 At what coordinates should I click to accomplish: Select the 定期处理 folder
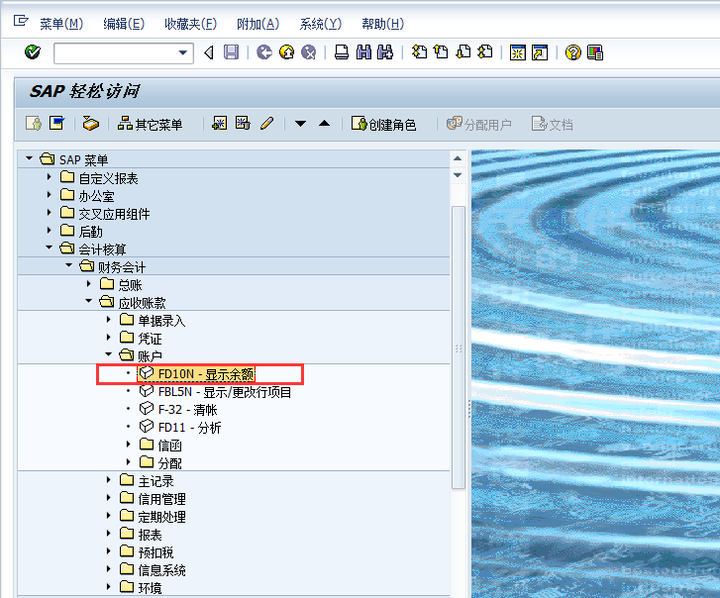[152, 517]
